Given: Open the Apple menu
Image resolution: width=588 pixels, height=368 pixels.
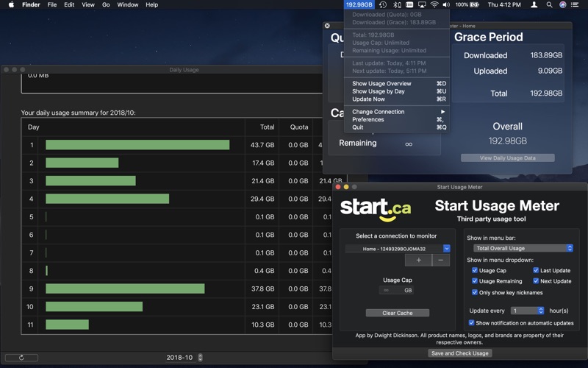Looking at the screenshot, I should click(x=11, y=4).
